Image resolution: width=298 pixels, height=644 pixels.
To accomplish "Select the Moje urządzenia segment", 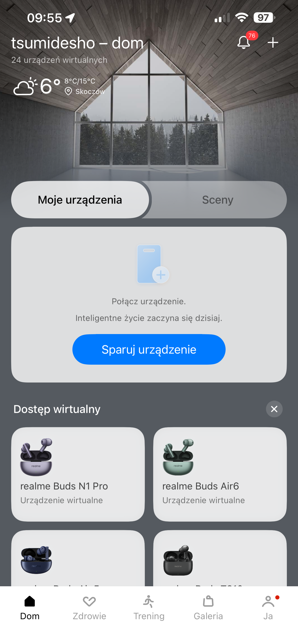I will [80, 200].
